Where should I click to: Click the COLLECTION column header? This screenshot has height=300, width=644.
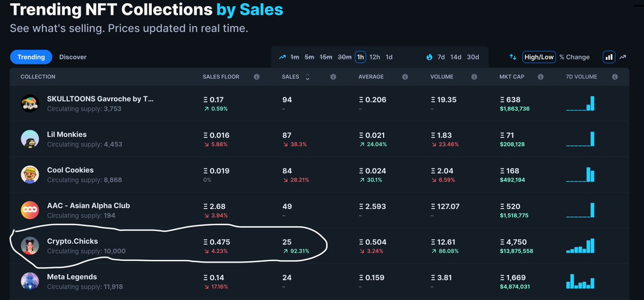click(38, 77)
